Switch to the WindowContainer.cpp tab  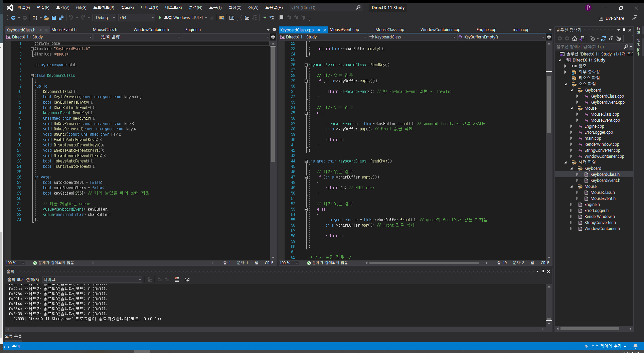tap(440, 30)
